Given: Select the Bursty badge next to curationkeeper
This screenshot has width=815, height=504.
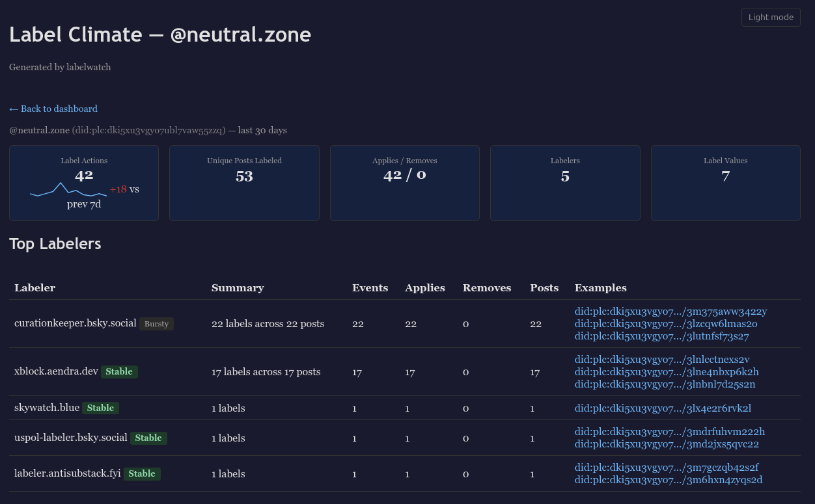Looking at the screenshot, I should coord(156,323).
